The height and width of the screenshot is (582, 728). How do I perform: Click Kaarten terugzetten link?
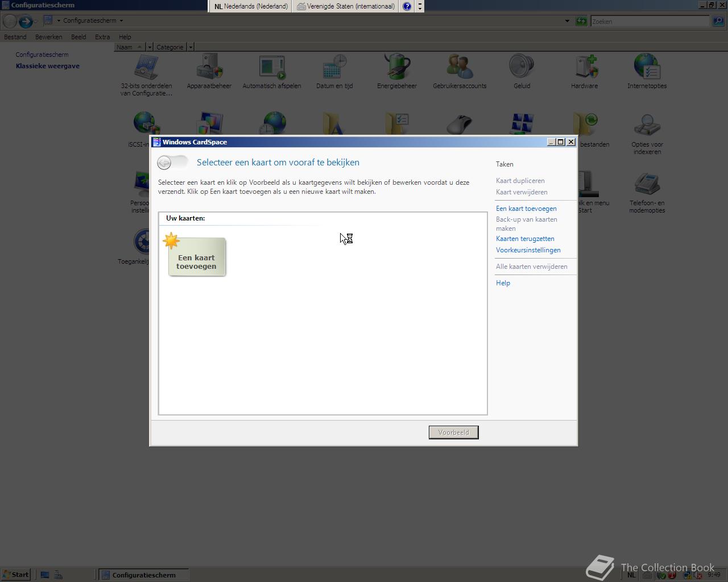click(x=525, y=239)
